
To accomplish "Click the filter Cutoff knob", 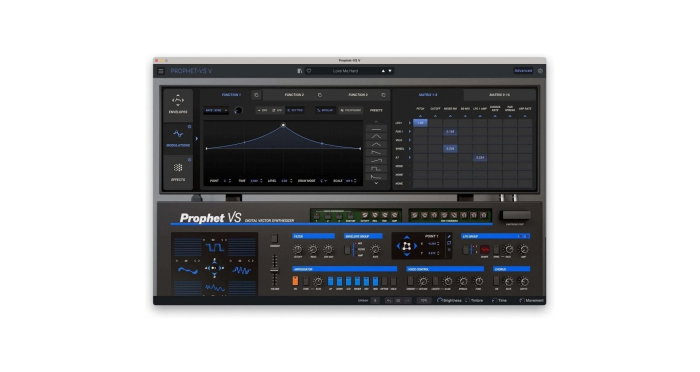I will click(x=298, y=249).
